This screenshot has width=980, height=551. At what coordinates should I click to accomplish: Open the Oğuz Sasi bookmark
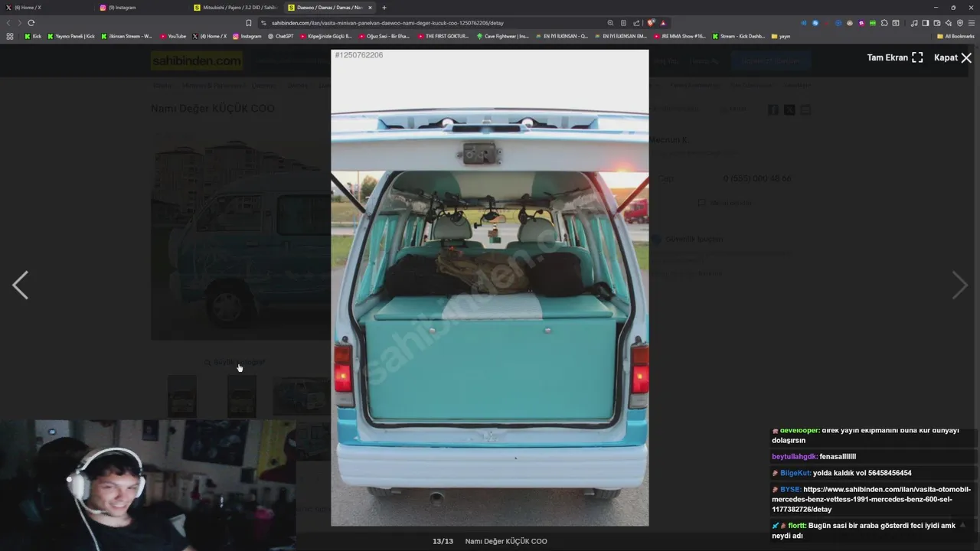point(384,36)
